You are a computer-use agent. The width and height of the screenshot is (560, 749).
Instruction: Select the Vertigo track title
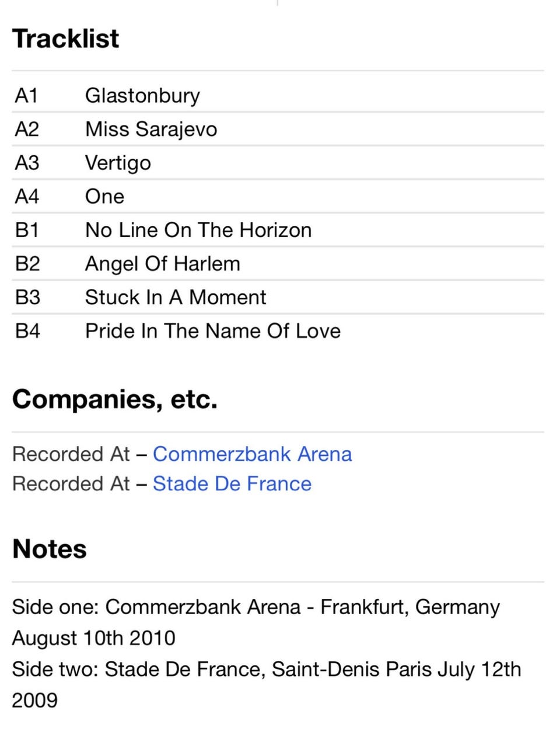click(x=118, y=163)
